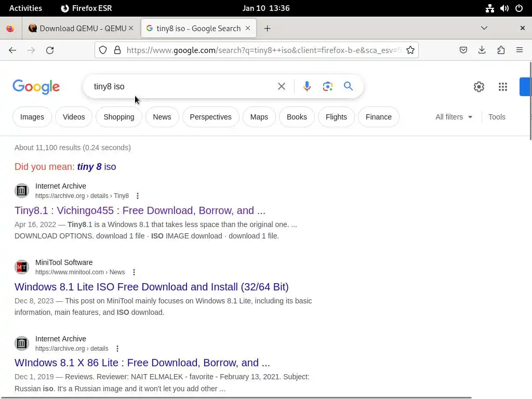The width and height of the screenshot is (532, 399).
Task: Open WIndows 8.1 X 86 Lite result
Action: coord(142,363)
